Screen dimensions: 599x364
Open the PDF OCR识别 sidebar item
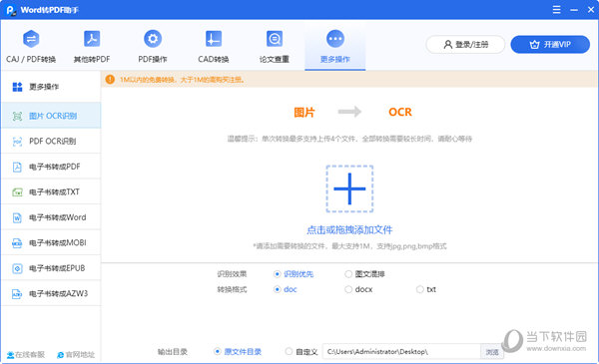pyautogui.click(x=51, y=142)
